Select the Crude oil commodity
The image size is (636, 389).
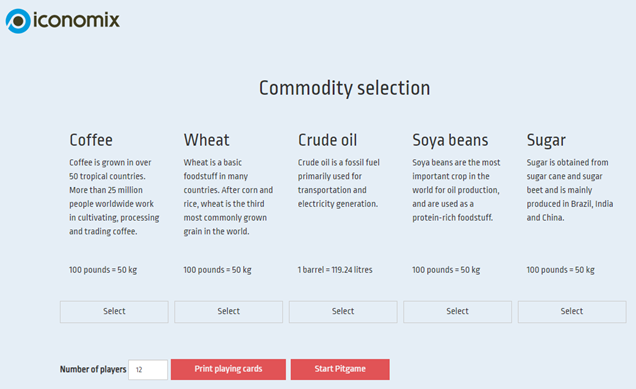pyautogui.click(x=343, y=312)
